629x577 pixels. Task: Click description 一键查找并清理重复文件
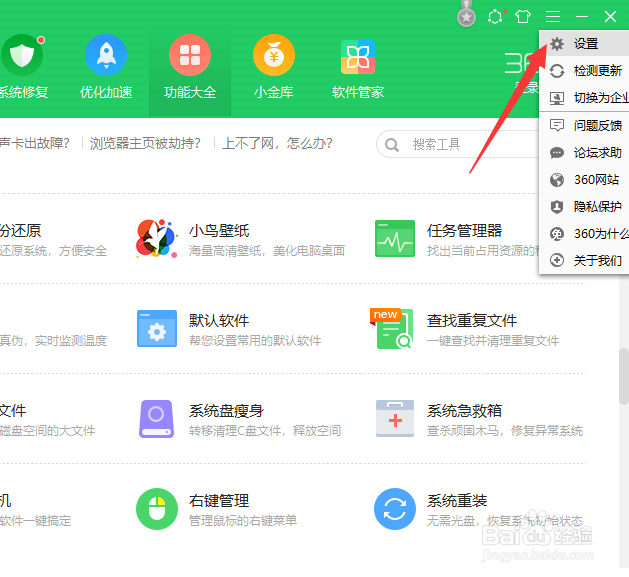(493, 341)
